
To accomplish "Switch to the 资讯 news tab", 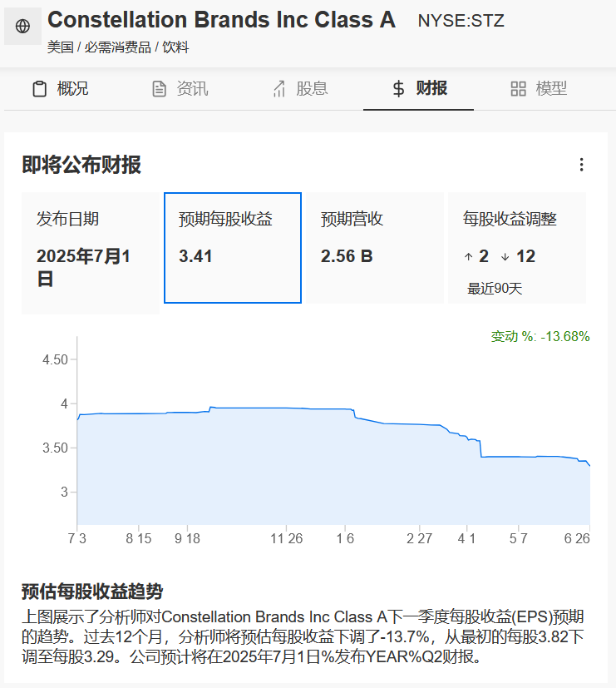I will [180, 89].
